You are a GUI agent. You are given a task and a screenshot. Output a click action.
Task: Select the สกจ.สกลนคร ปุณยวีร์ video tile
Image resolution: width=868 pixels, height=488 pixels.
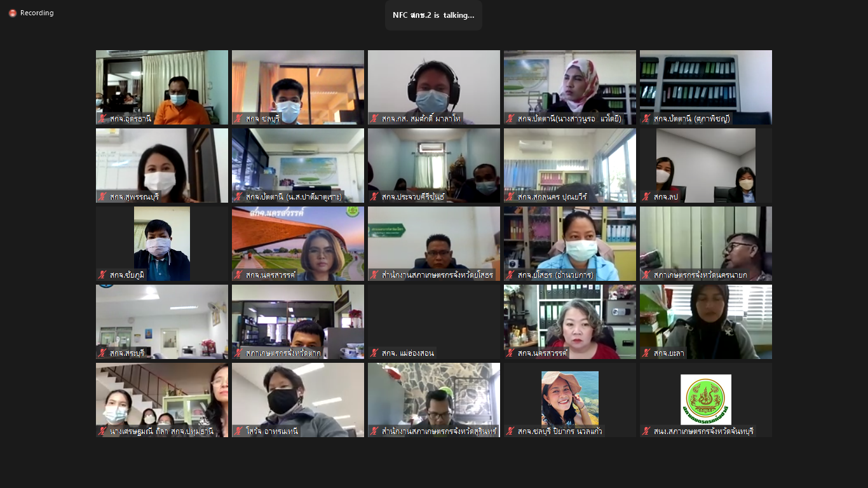click(570, 165)
